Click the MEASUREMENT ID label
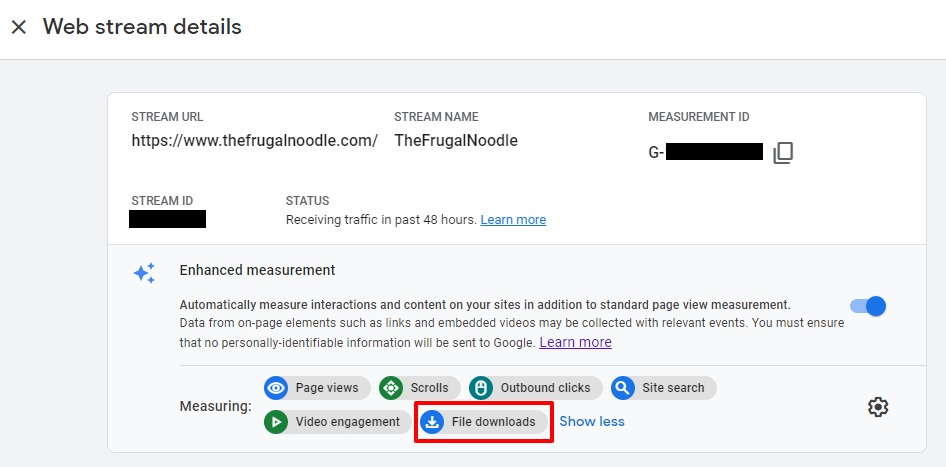Screen dimensions: 946x467 click(x=699, y=117)
